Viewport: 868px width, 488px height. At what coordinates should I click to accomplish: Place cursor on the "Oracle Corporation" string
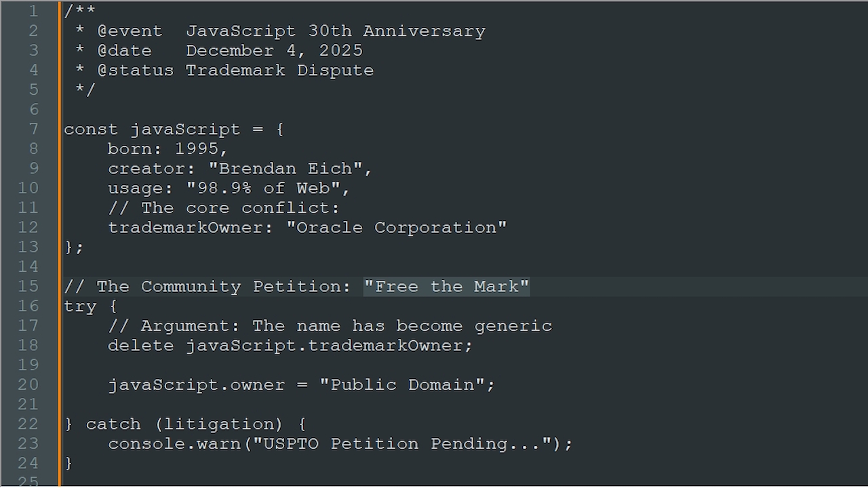pos(396,227)
